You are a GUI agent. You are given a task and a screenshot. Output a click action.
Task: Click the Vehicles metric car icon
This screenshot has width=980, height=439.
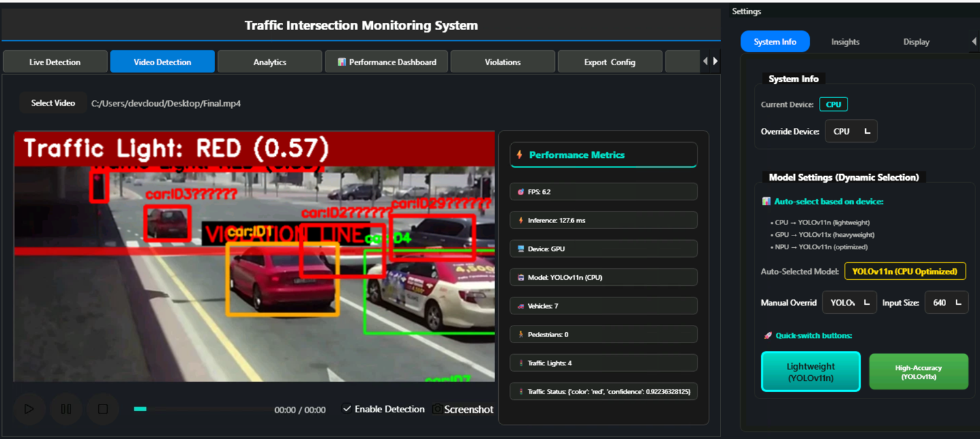(520, 306)
